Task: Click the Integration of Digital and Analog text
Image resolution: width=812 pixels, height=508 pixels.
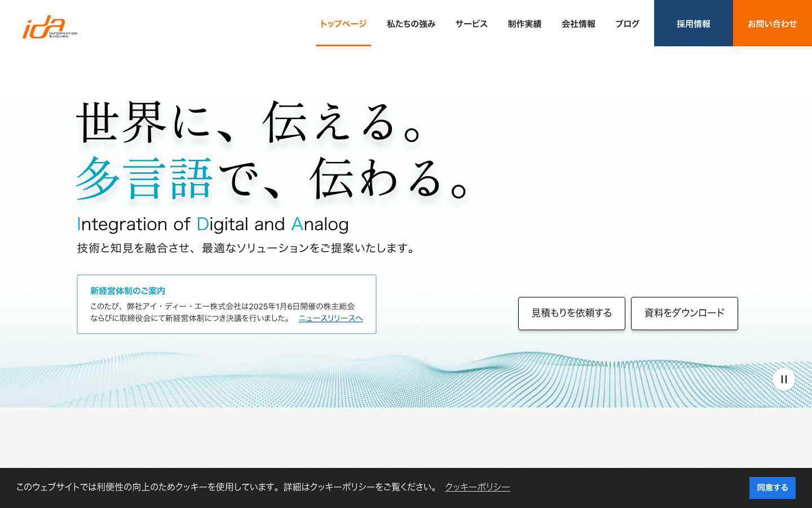Action: coord(213,224)
